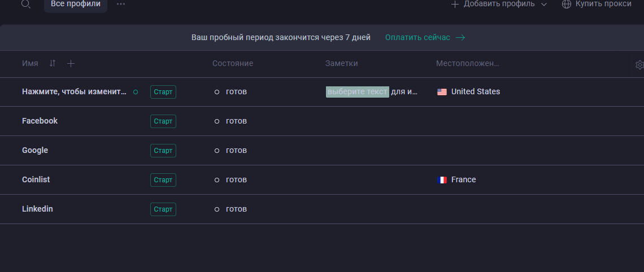The width and height of the screenshot is (644, 272).
Task: Start the Coinlist profile
Action: [163, 180]
